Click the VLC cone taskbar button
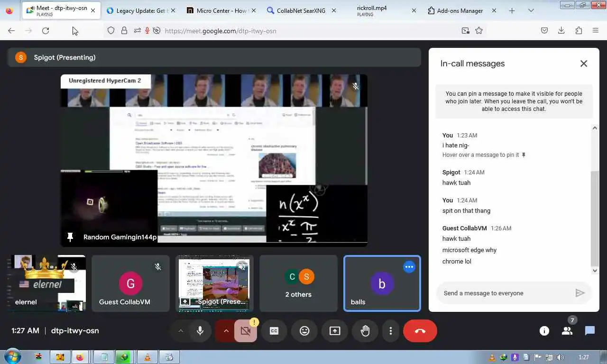This screenshot has width=607, height=364. [147, 357]
